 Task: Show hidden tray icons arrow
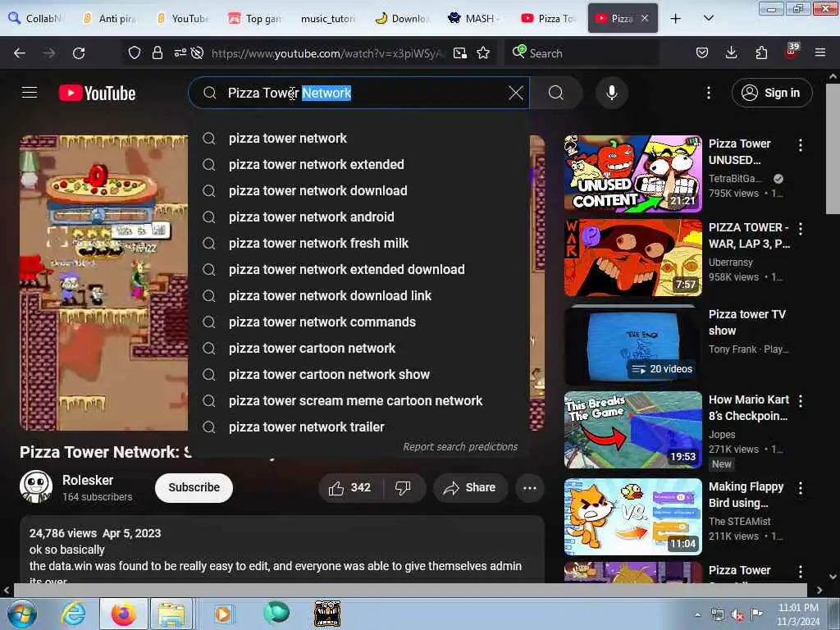click(x=697, y=614)
